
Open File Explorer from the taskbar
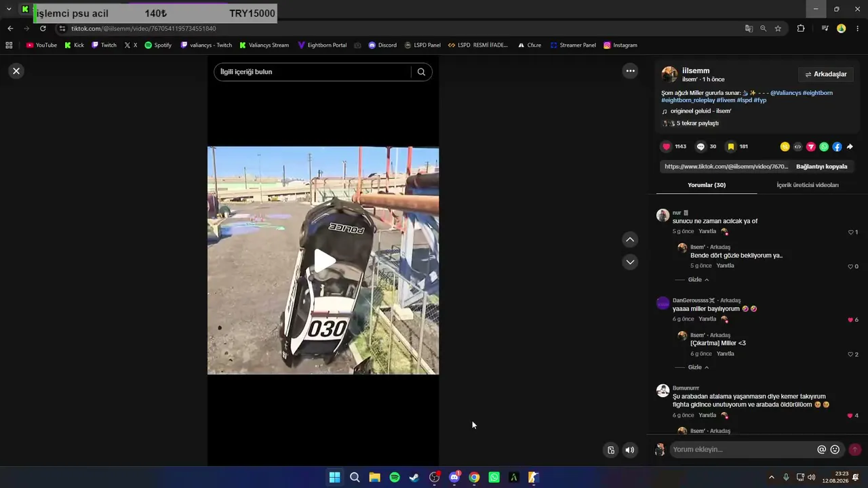tap(374, 477)
